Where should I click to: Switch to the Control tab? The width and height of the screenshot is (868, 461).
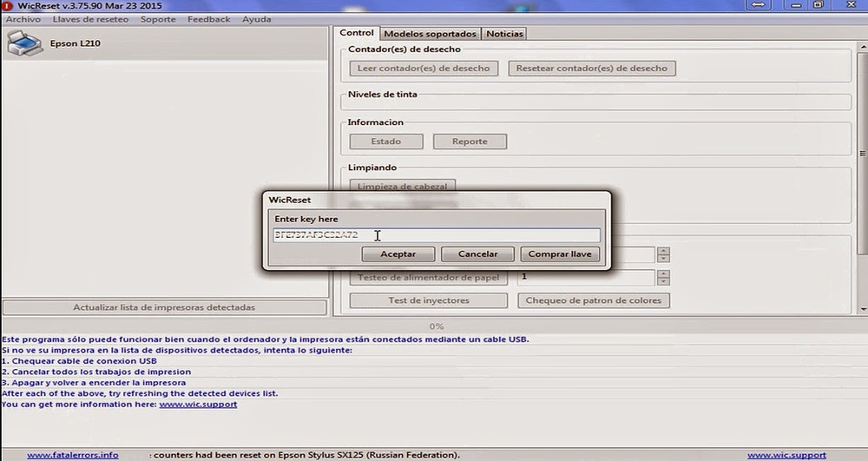pyautogui.click(x=357, y=33)
